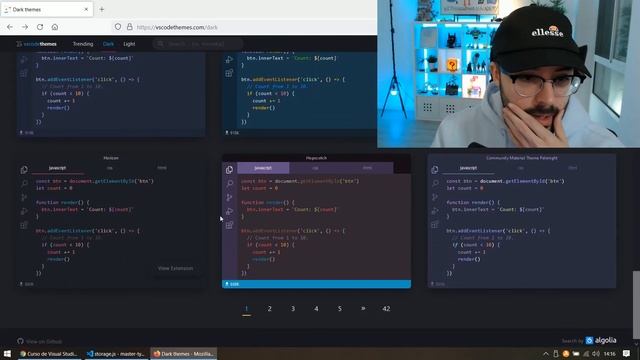Select the css tab in Palenight preview

tap(520, 168)
